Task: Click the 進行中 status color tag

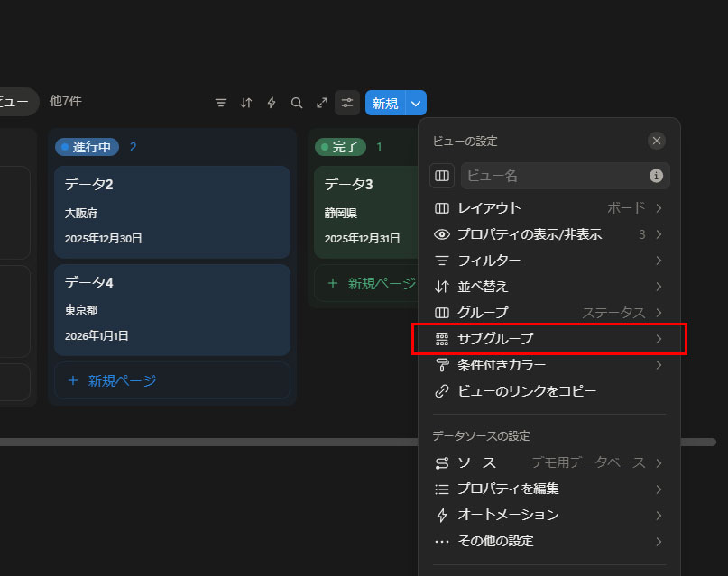Action: pyautogui.click(x=87, y=147)
